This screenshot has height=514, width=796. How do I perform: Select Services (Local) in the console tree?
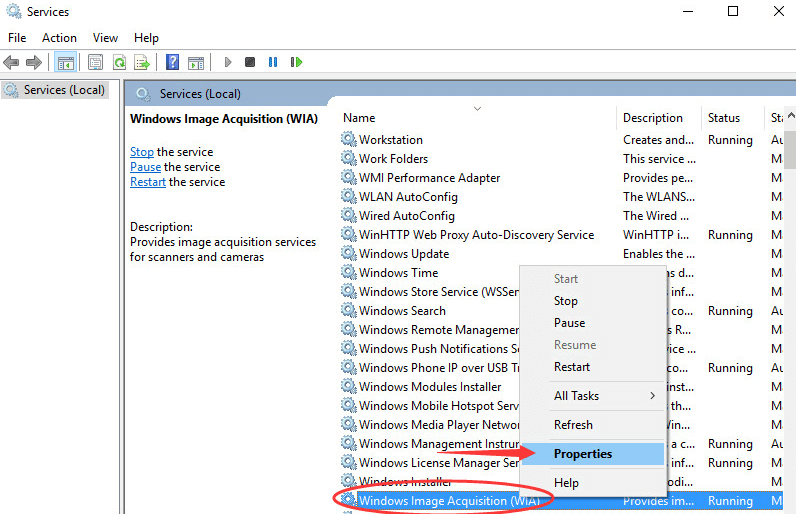coord(55,90)
